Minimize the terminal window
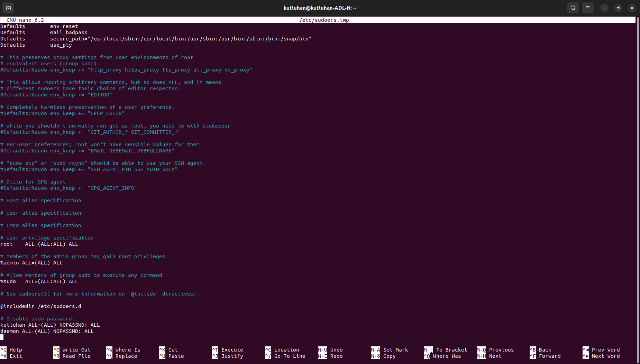Image resolution: width=640 pixels, height=364 pixels. [x=604, y=8]
